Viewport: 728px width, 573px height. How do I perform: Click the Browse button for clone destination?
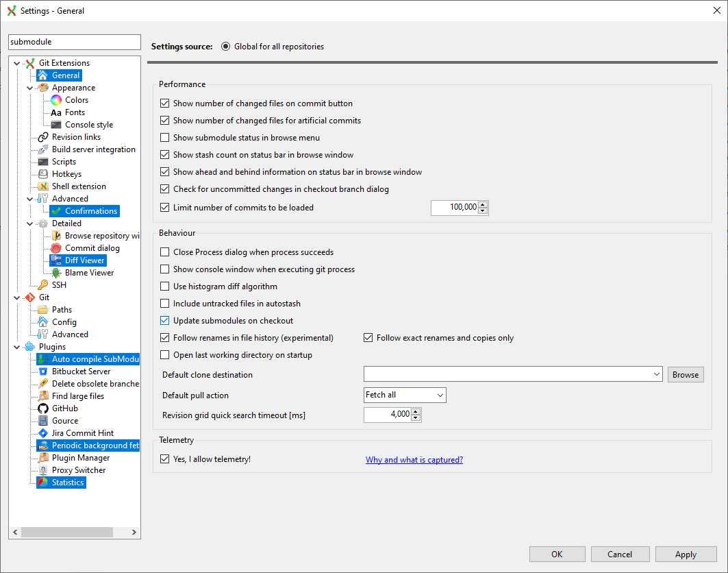686,374
